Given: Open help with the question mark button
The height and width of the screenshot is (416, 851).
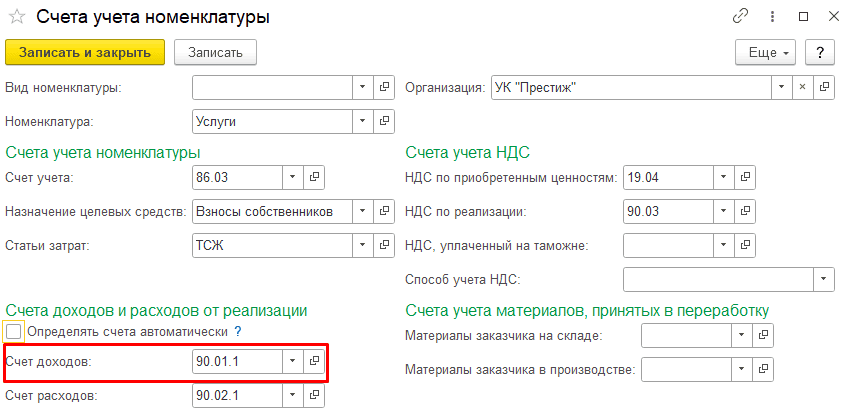Looking at the screenshot, I should (x=820, y=52).
